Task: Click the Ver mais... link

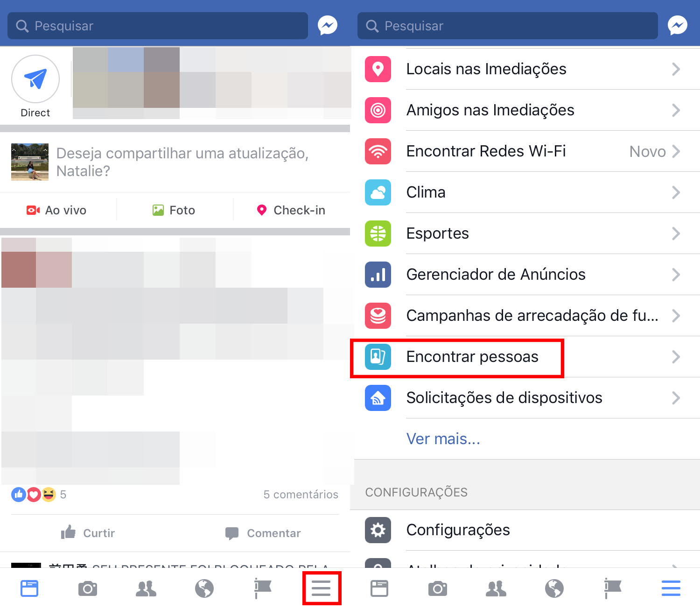Action: pos(443,439)
